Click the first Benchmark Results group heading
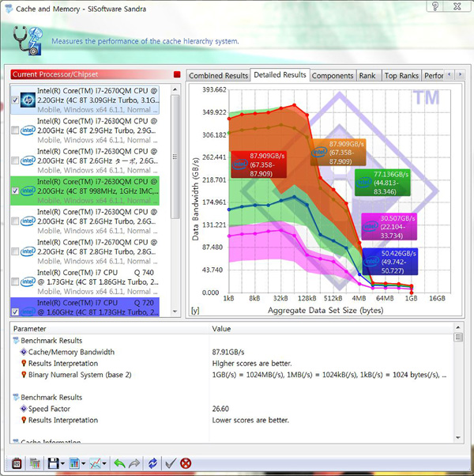 point(51,341)
